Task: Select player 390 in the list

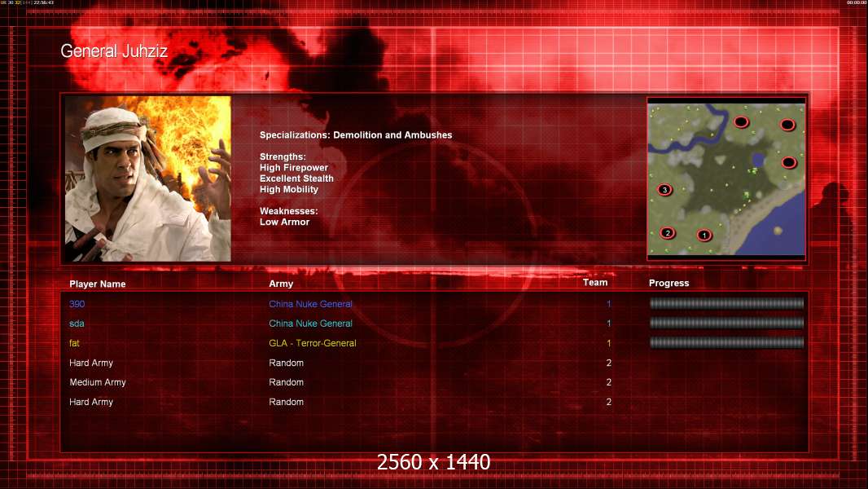Action: tap(77, 304)
